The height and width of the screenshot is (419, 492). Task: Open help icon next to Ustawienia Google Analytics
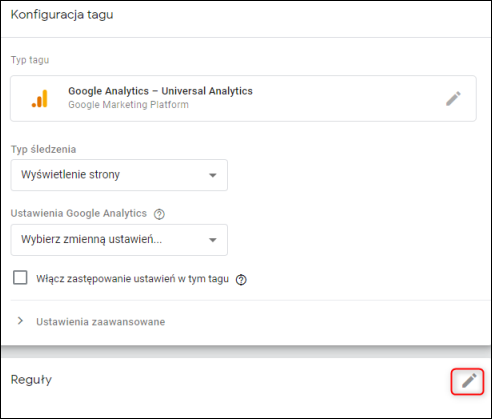(x=159, y=214)
